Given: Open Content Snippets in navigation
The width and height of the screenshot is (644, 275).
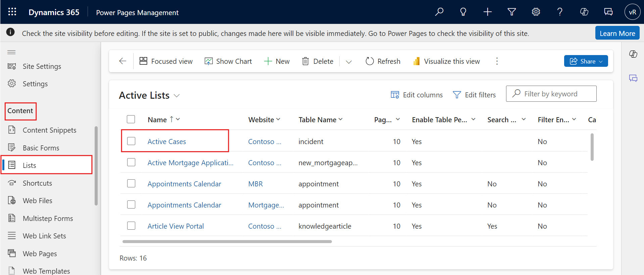Looking at the screenshot, I should [x=49, y=130].
